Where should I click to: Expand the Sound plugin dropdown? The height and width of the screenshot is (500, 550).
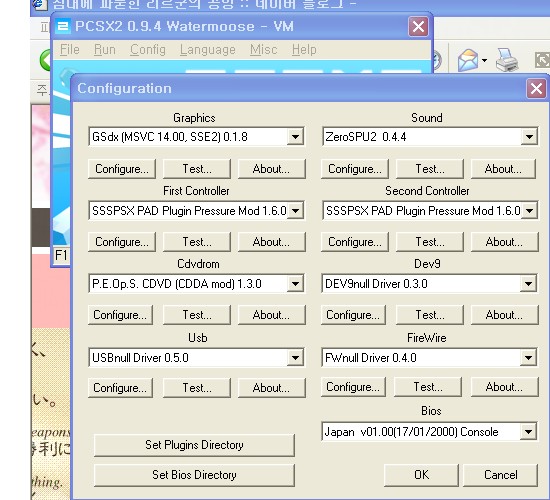(529, 136)
